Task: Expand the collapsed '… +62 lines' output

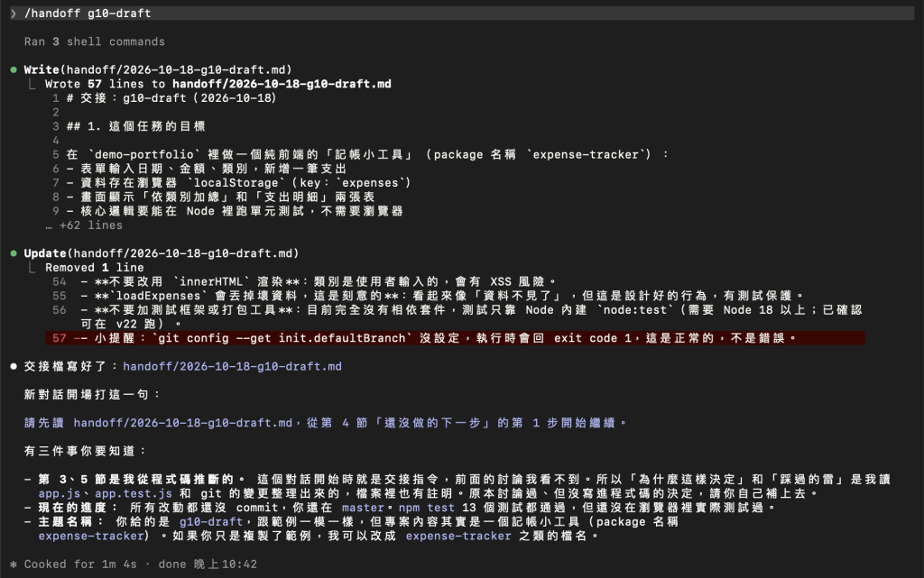Action: click(84, 225)
